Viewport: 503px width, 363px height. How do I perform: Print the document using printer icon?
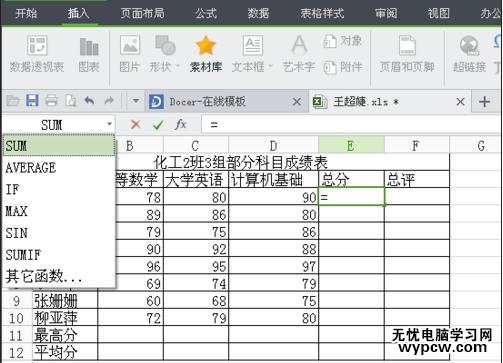[x=51, y=100]
